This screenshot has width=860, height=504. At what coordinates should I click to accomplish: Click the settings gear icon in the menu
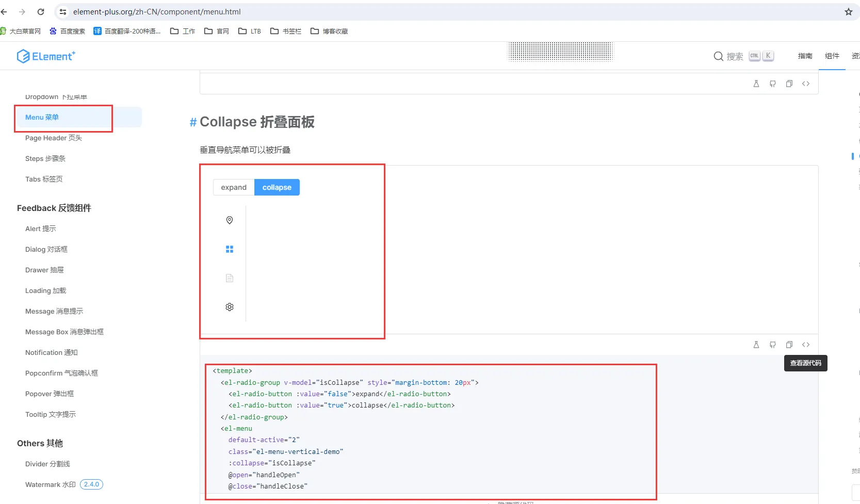[x=229, y=306]
